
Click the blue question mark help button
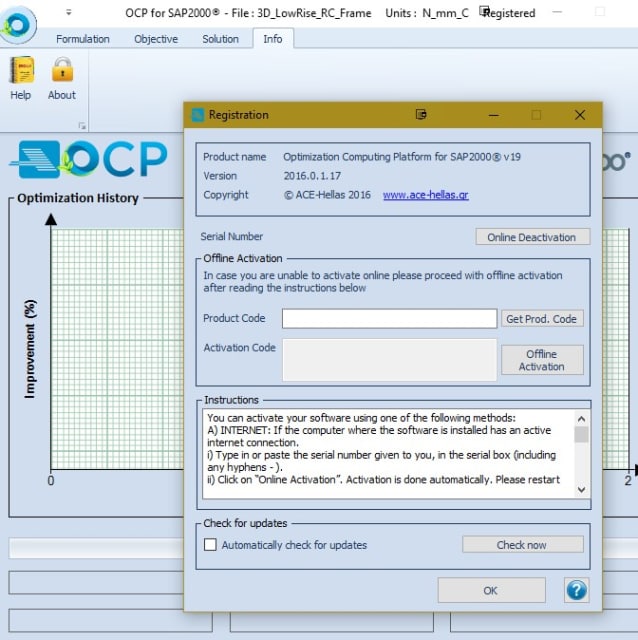[576, 590]
